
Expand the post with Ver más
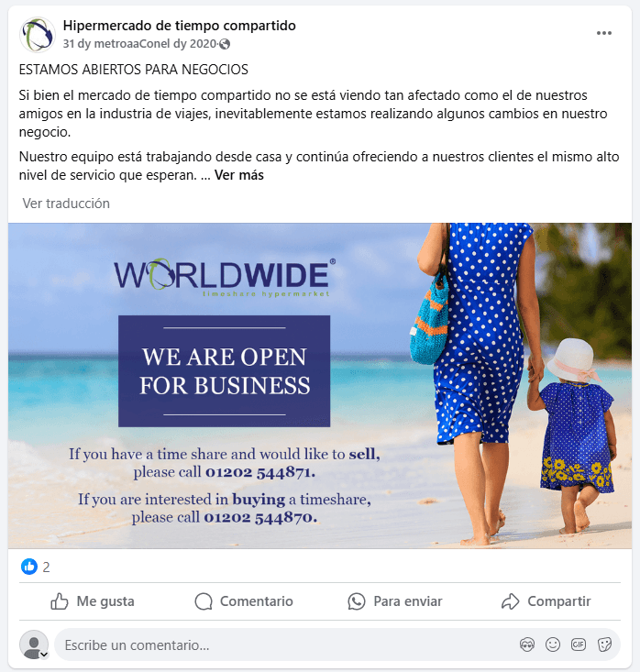238,175
